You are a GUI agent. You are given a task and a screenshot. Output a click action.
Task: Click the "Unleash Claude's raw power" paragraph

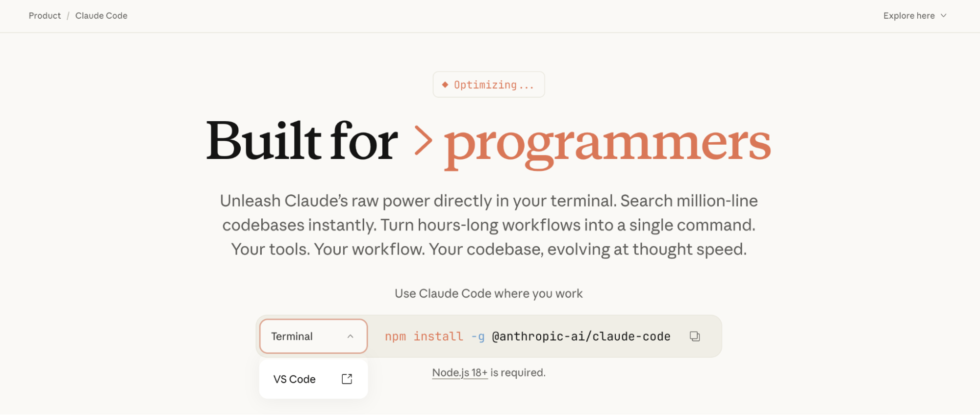pyautogui.click(x=489, y=225)
